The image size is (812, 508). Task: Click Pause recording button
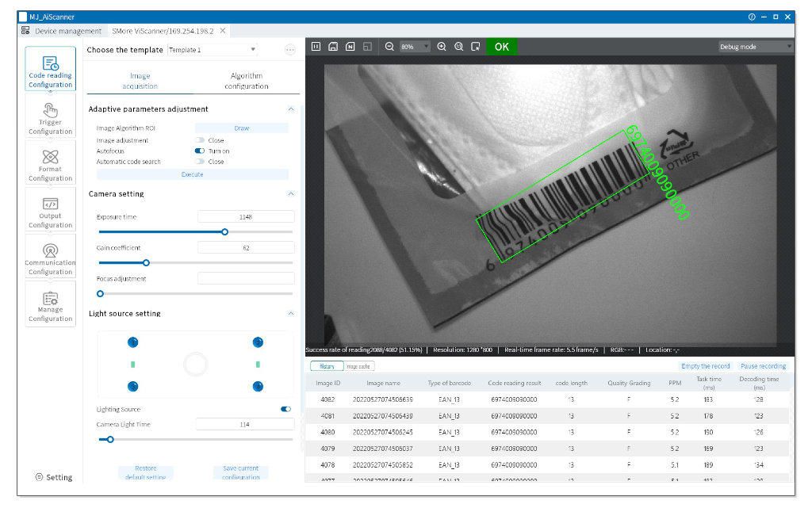point(763,365)
